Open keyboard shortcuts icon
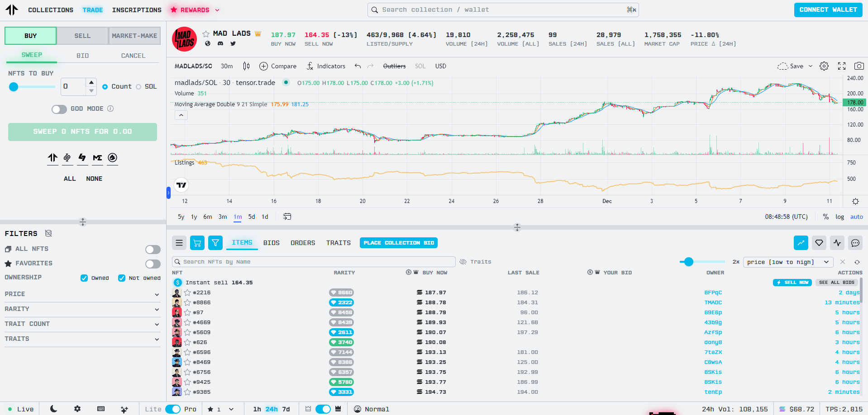 click(x=101, y=409)
